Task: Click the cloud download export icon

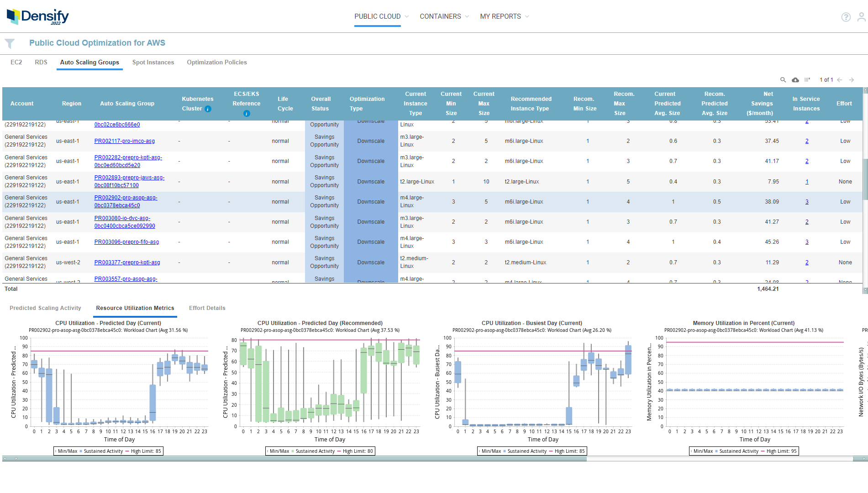Action: 795,79
